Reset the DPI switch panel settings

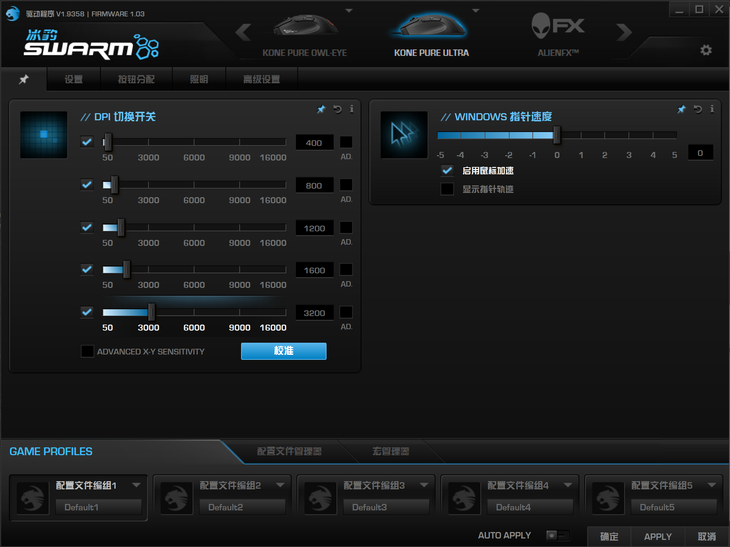[x=338, y=109]
